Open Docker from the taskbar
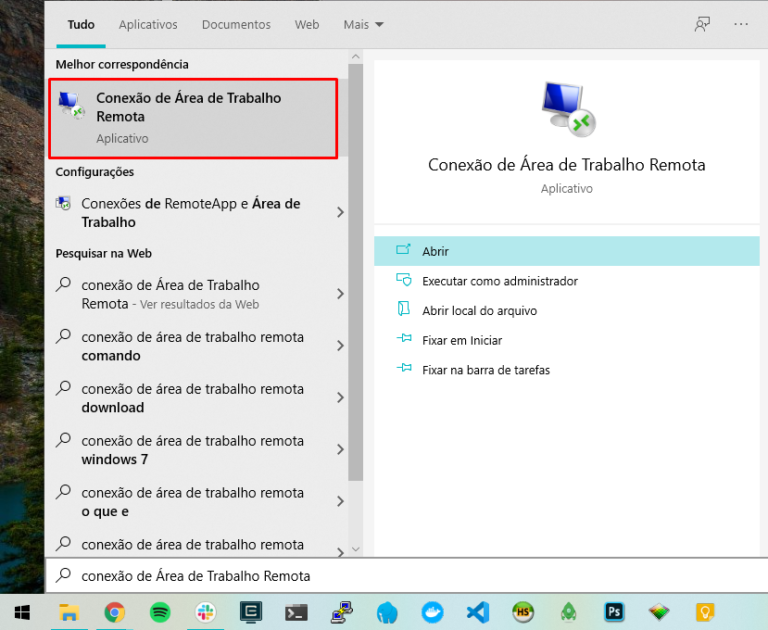This screenshot has height=630, width=768. click(x=433, y=611)
